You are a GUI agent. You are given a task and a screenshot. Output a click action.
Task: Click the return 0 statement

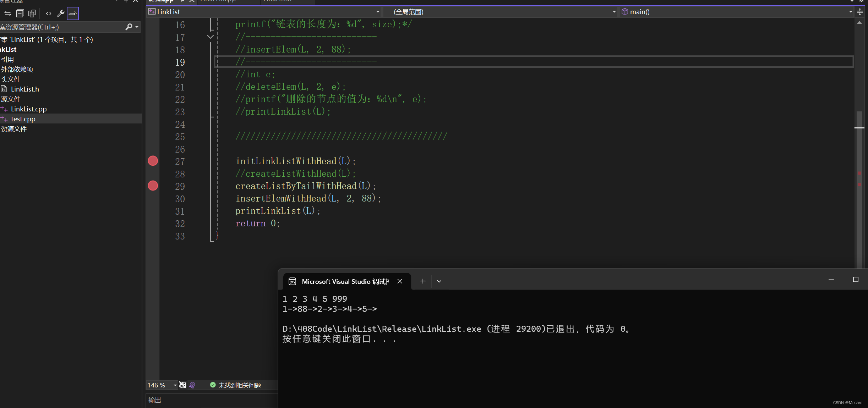(258, 223)
